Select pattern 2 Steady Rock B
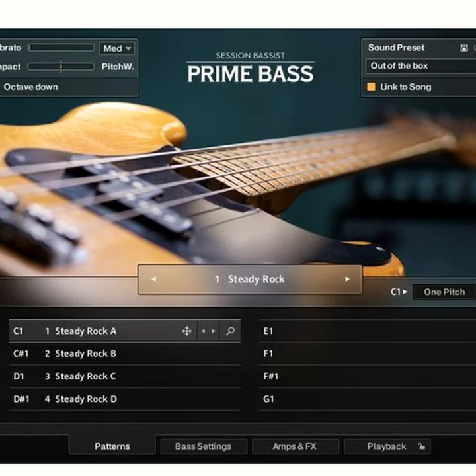The width and height of the screenshot is (476, 476). point(125,354)
